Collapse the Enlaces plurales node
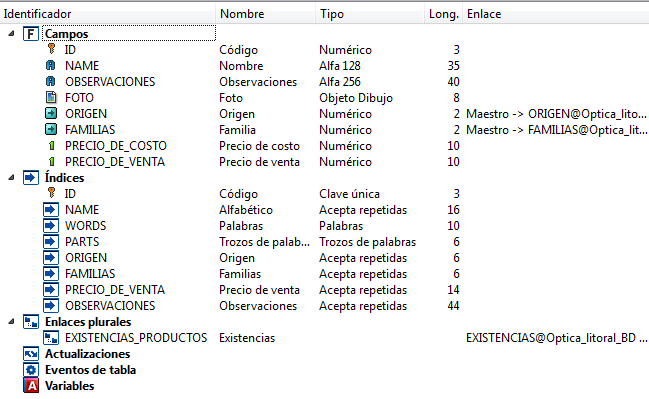649x399 pixels. point(11,322)
